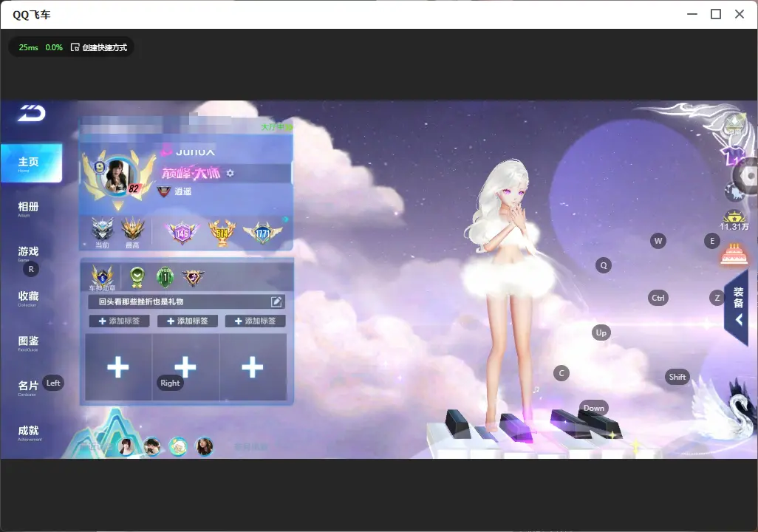
Task: Click second recent visitor avatar
Action: click(x=152, y=446)
